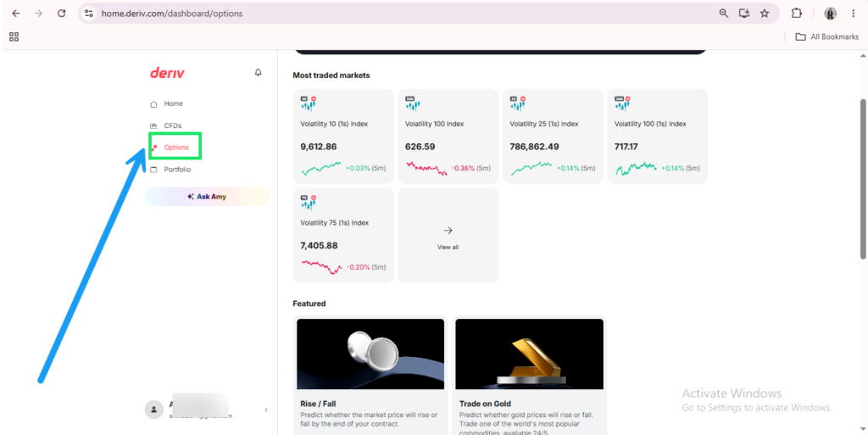868x435 pixels.
Task: Click the price 7,405.88
Action: [319, 246]
